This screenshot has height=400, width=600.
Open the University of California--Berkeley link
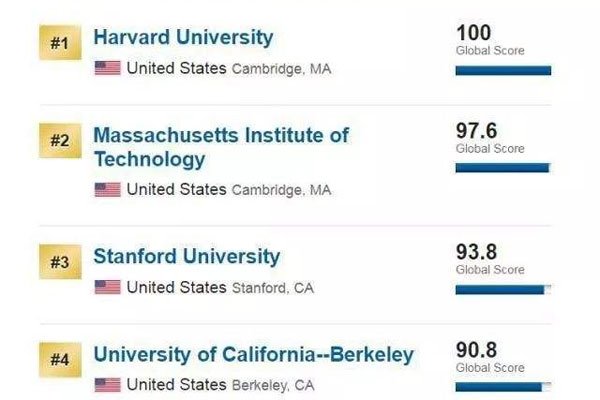254,354
